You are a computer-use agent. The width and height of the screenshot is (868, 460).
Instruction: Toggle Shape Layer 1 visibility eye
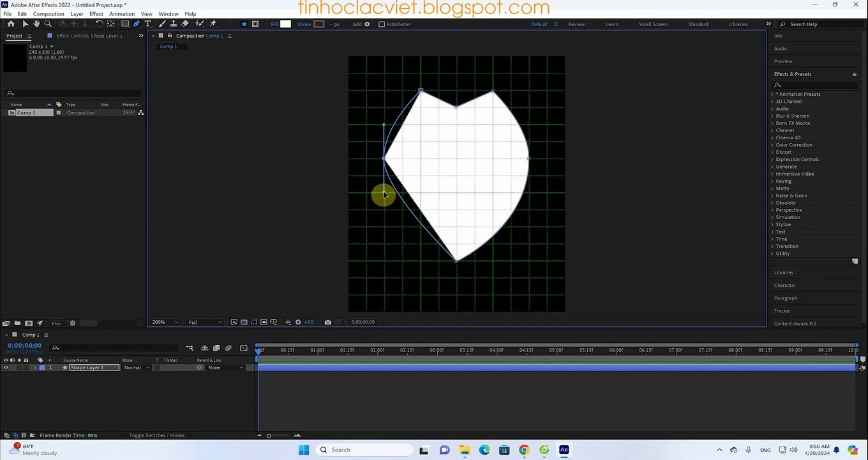tap(6, 367)
